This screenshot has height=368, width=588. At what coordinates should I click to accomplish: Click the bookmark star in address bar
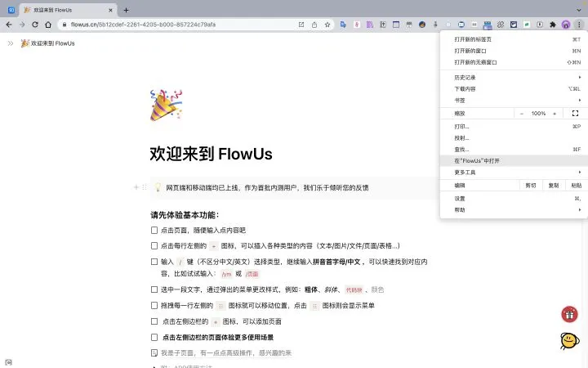[x=327, y=25]
